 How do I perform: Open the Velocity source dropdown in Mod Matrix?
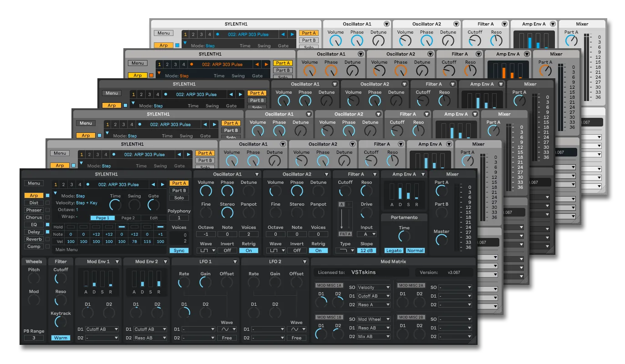[374, 288]
